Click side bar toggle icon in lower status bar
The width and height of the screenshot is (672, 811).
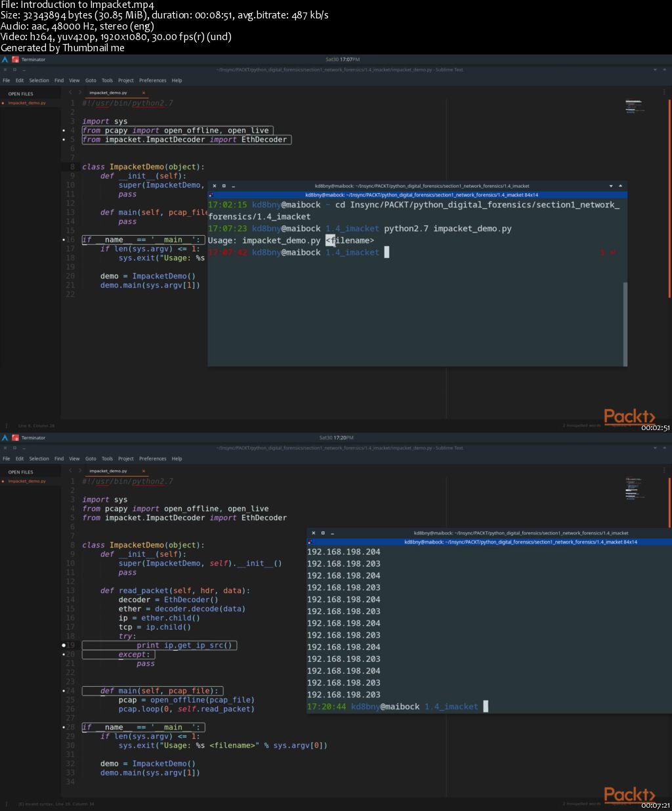(x=7, y=804)
